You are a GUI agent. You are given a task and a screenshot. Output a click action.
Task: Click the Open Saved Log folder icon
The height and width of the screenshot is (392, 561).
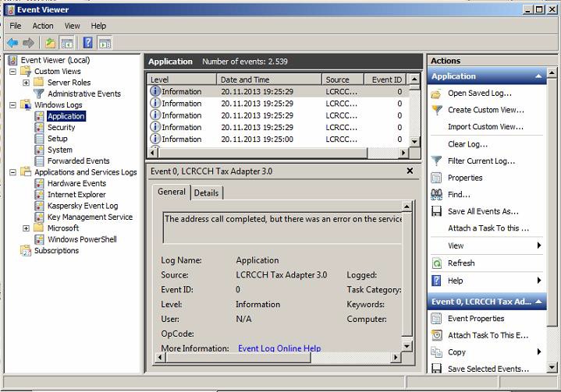pos(437,94)
